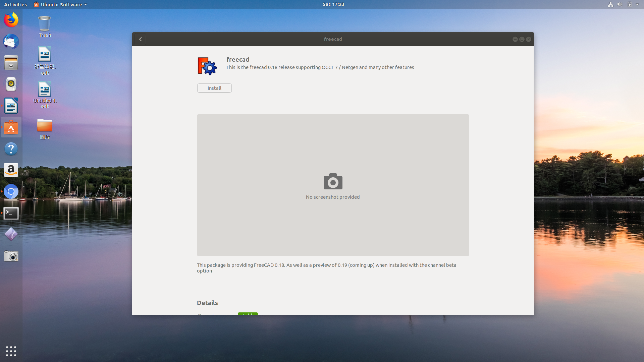Select the 圖片 desktop folder
The width and height of the screenshot is (644, 362).
45,129
